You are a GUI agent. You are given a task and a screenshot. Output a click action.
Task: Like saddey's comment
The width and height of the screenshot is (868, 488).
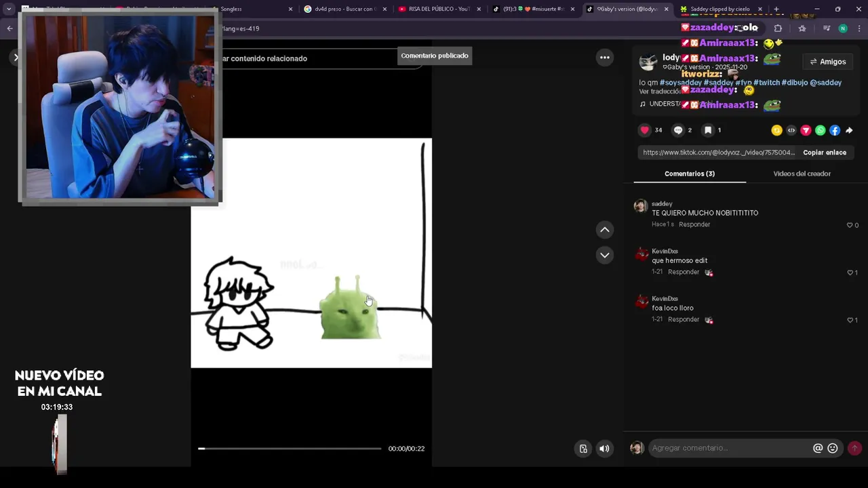850,225
